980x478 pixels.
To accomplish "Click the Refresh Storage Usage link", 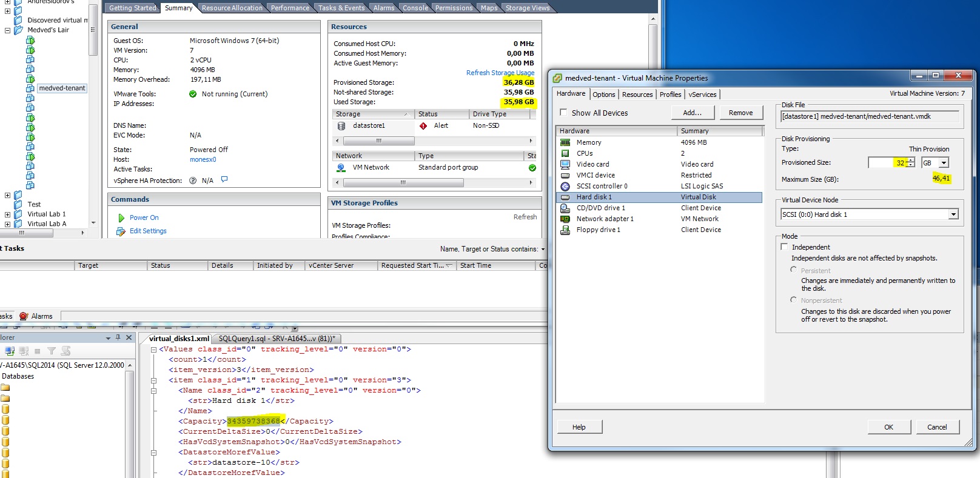I will tap(500, 73).
